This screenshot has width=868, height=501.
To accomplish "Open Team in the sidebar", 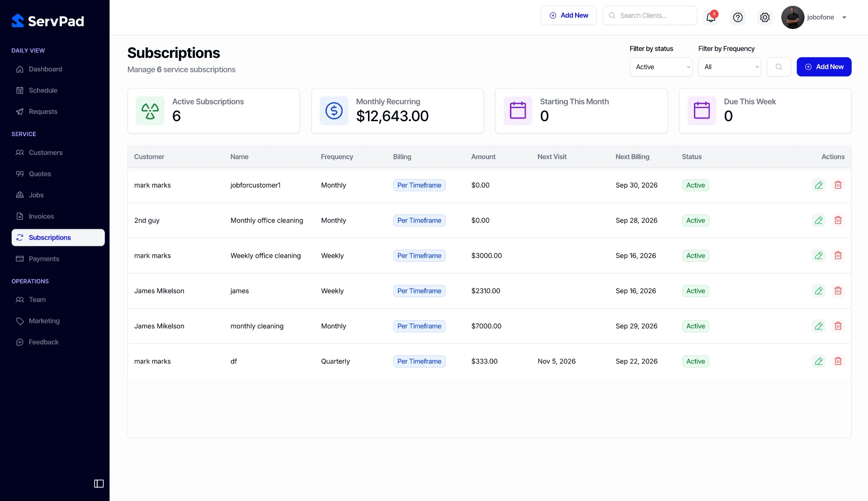I will click(58, 300).
